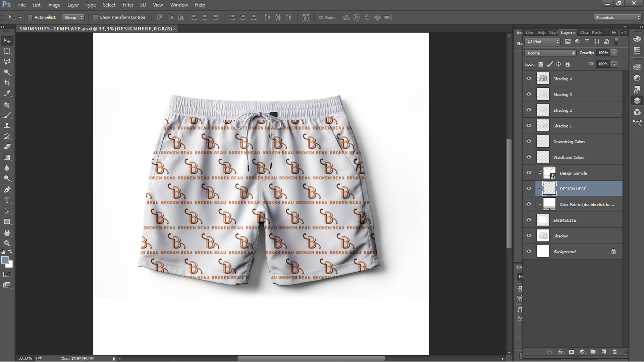Close the SWIMSUITS-TEMPLATE.psd document tab
Image resolution: width=644 pixels, height=362 pixels.
pos(174,29)
